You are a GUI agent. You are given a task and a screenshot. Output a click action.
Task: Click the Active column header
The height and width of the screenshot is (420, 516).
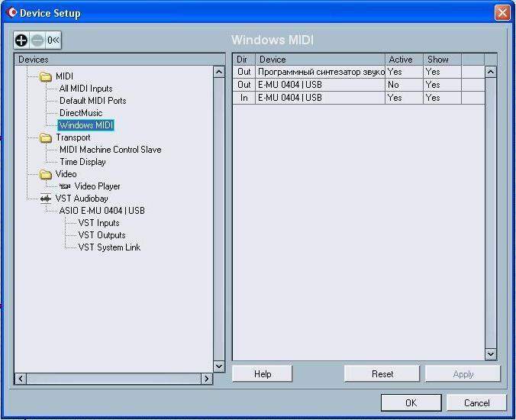(404, 60)
